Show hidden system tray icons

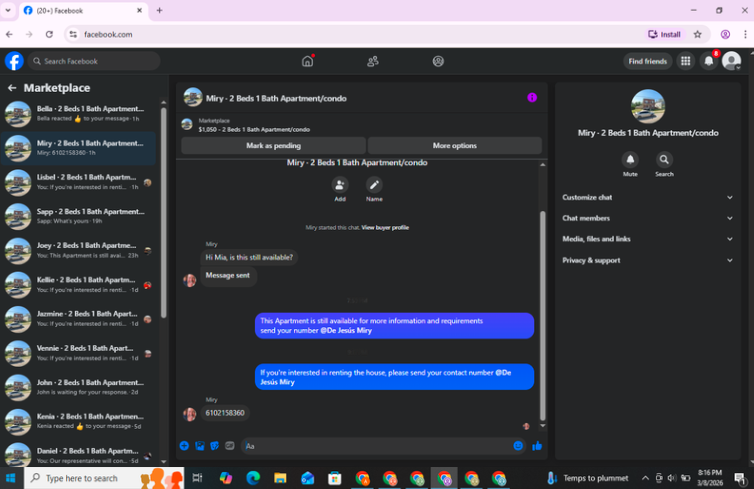tap(645, 478)
